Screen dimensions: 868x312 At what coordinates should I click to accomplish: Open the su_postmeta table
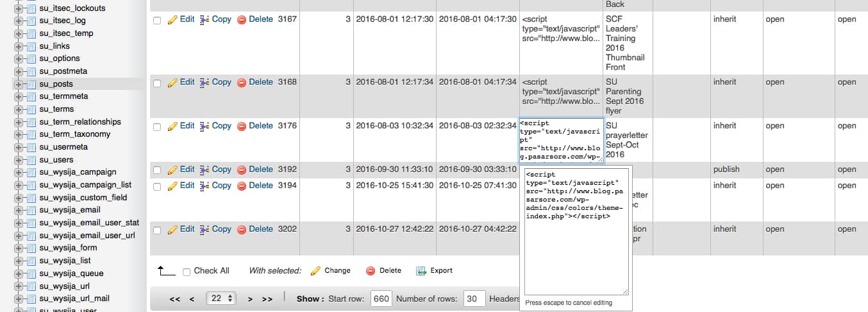63,71
